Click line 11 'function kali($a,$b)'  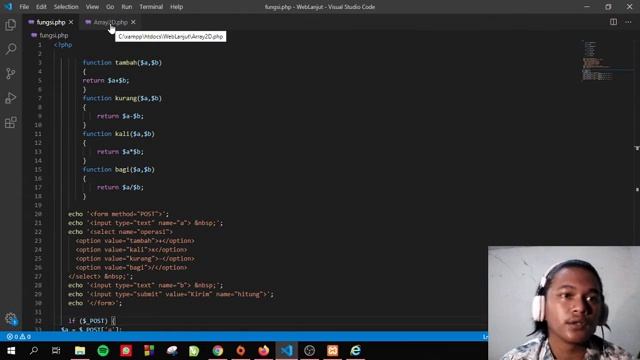coord(118,134)
